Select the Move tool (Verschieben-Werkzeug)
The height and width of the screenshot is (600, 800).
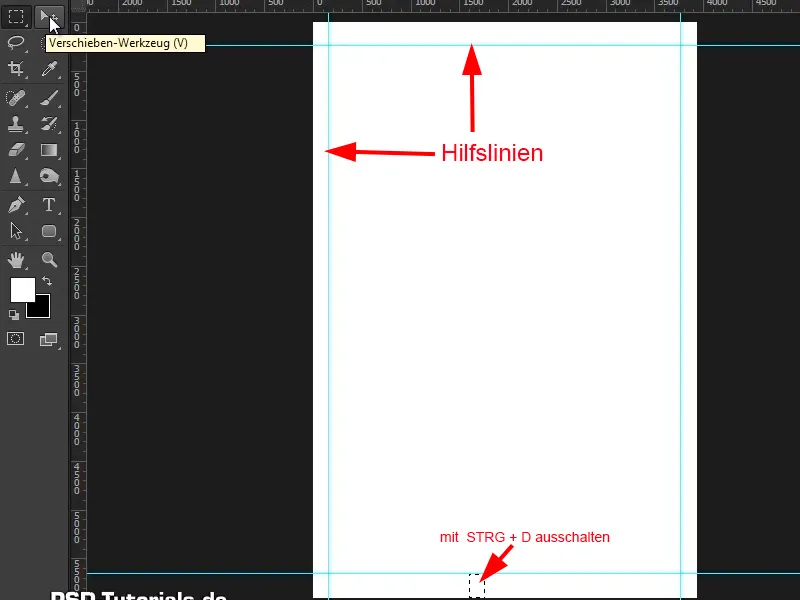[49, 17]
